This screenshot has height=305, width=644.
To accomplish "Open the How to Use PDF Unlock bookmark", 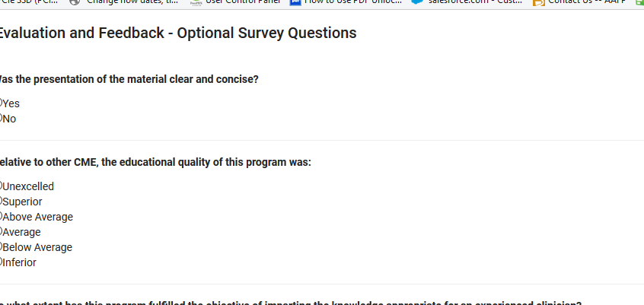I will tap(353, 2).
